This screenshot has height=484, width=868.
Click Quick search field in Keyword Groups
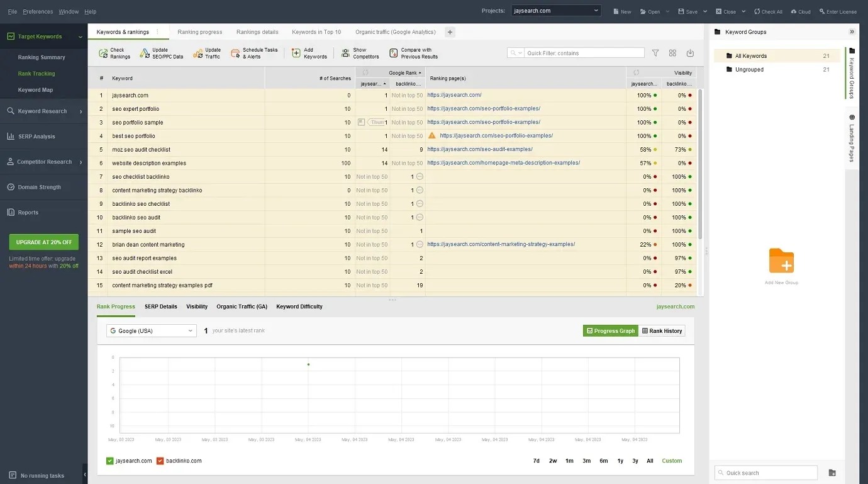(x=766, y=473)
